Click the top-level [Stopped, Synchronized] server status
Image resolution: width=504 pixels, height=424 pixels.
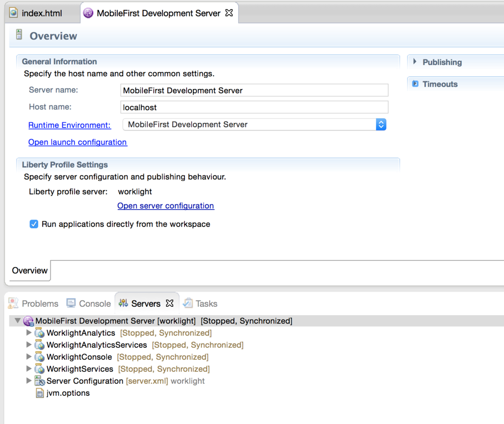click(246, 321)
